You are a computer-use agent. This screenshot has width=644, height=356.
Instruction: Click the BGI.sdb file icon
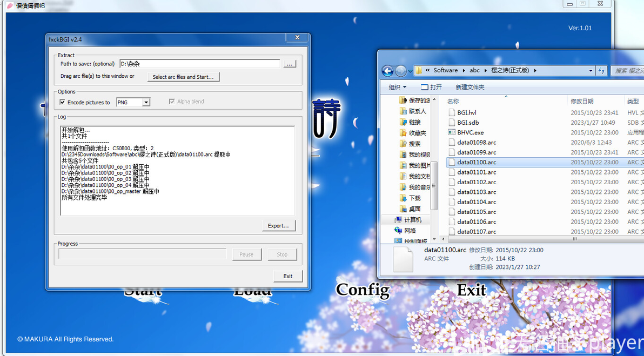click(x=451, y=123)
